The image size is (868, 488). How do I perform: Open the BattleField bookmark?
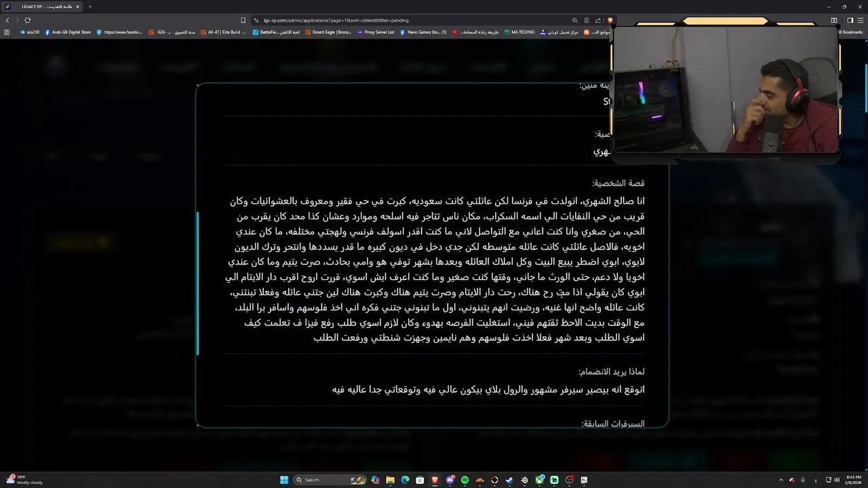point(277,32)
